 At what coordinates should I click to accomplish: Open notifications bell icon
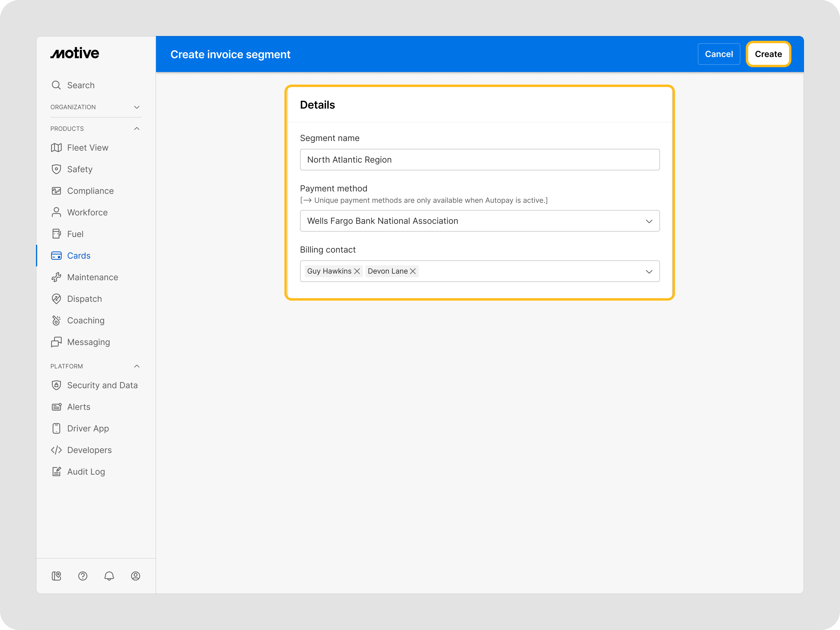(x=109, y=576)
